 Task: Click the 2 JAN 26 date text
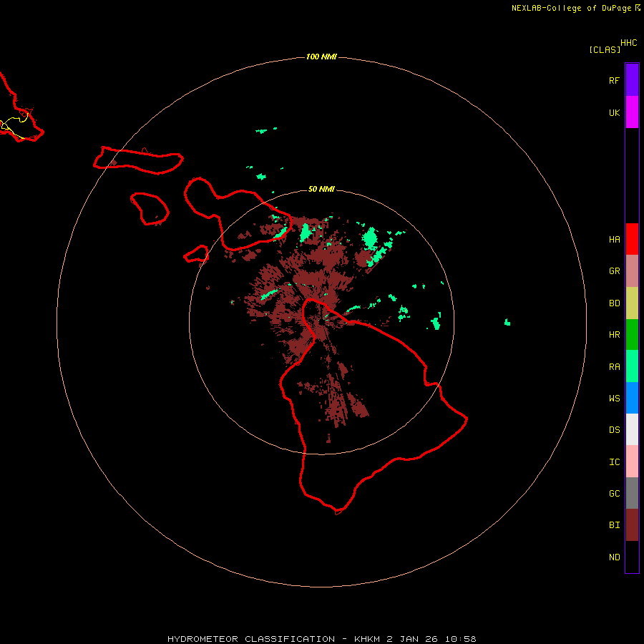[x=414, y=639]
